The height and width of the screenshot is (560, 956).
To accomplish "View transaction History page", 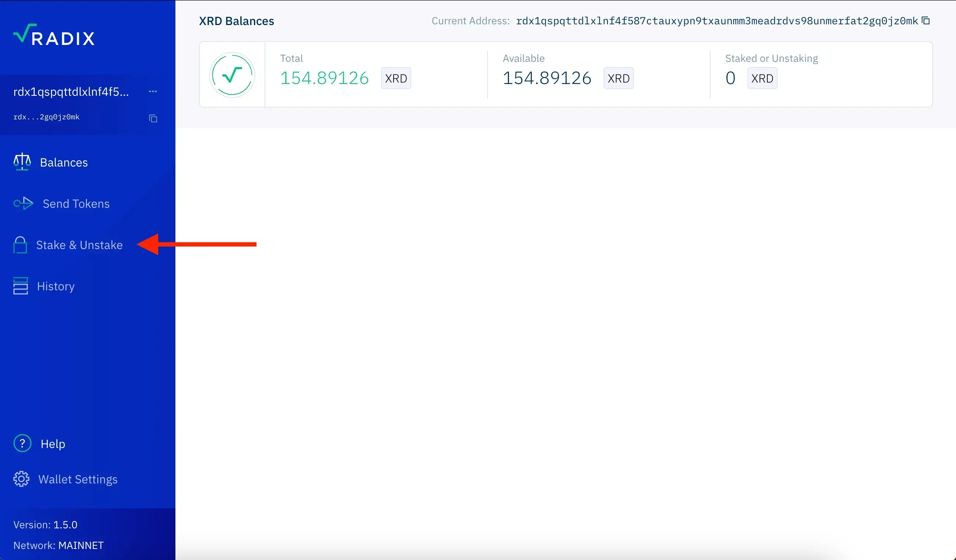I will pyautogui.click(x=56, y=286).
